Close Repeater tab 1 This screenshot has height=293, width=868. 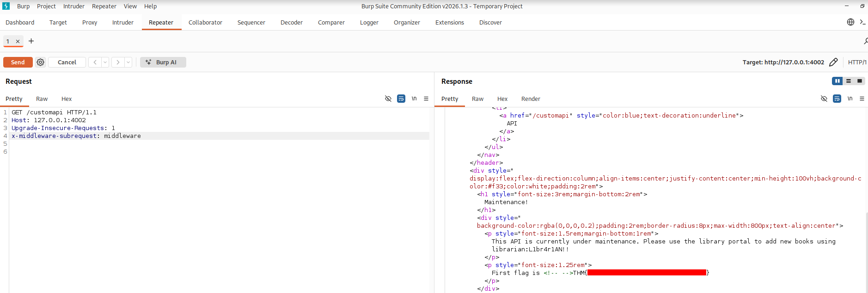point(18,41)
